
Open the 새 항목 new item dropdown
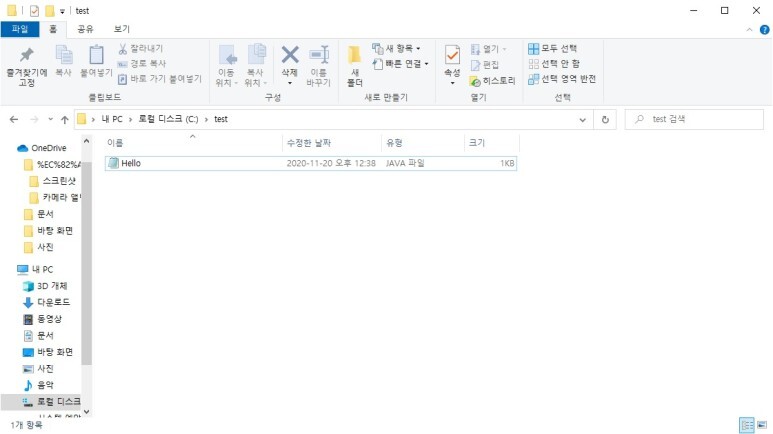coord(397,48)
